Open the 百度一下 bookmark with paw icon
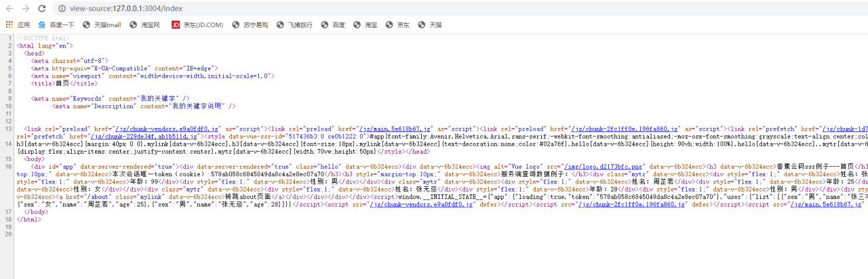This screenshot has height=279, width=868. click(x=56, y=25)
